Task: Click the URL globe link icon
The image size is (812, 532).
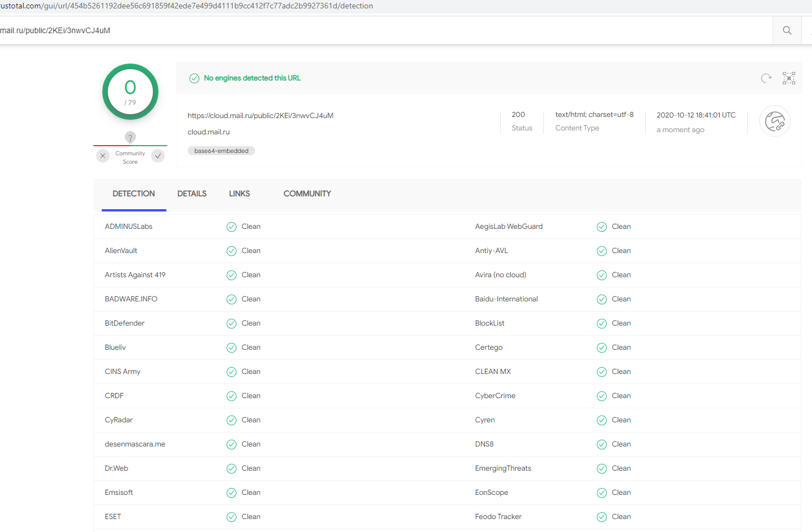Action: tap(774, 121)
